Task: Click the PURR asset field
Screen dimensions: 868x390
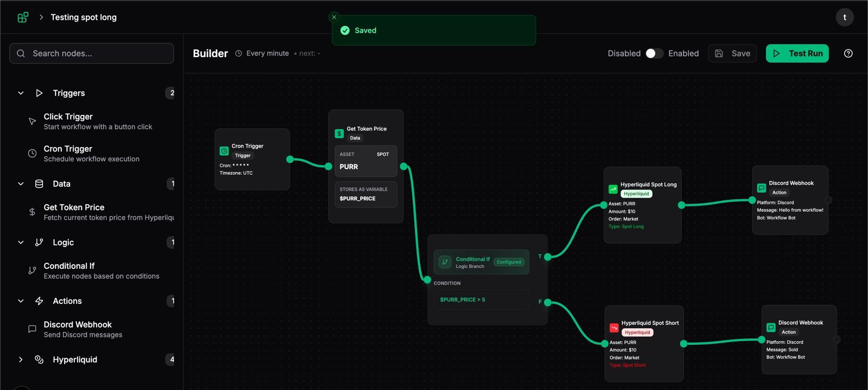Action: pos(366,161)
